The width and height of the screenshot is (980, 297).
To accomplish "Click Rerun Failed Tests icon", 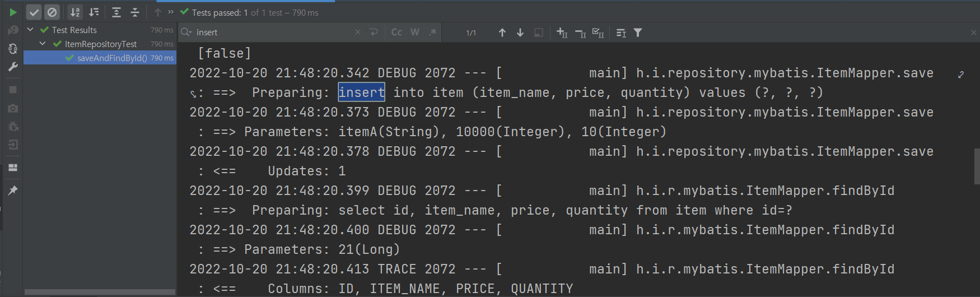I will tap(13, 30).
